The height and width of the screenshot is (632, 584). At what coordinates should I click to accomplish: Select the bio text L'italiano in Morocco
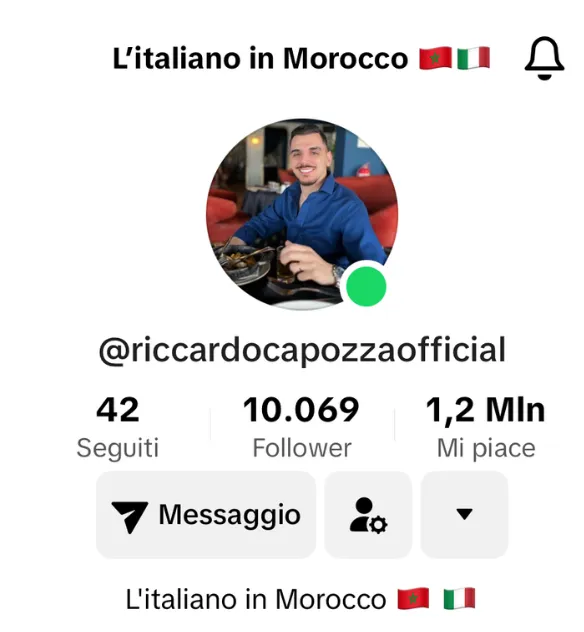(x=256, y=599)
